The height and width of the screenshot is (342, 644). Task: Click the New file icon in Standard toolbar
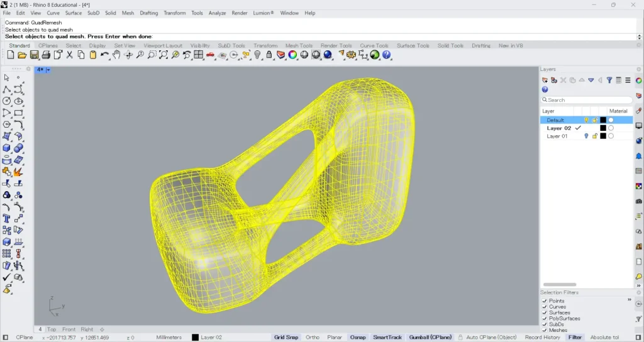[11, 55]
